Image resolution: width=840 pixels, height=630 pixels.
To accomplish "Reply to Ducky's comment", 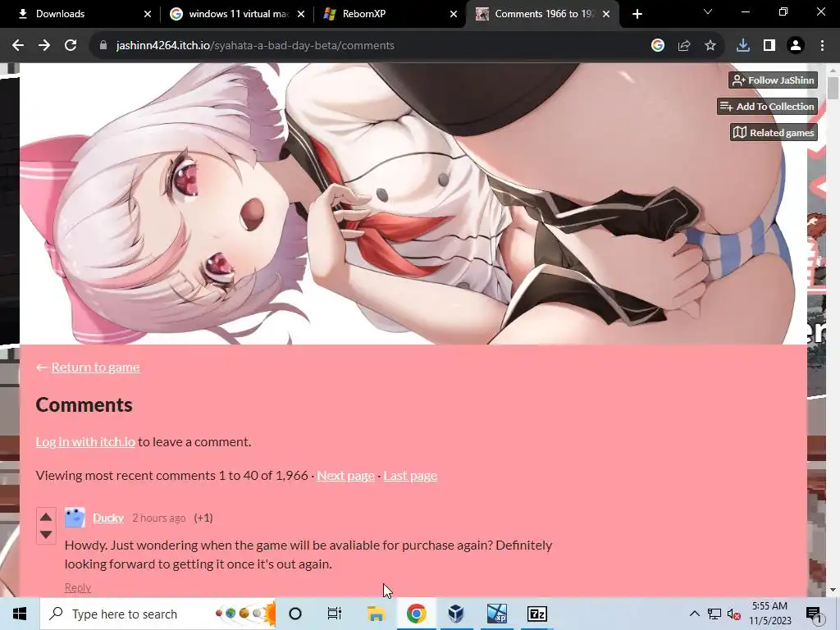I will click(x=78, y=587).
